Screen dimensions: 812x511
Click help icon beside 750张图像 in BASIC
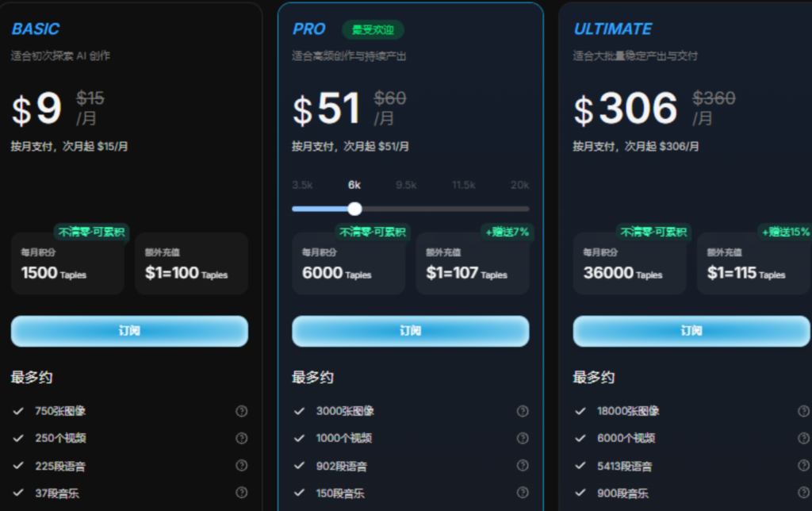click(242, 411)
